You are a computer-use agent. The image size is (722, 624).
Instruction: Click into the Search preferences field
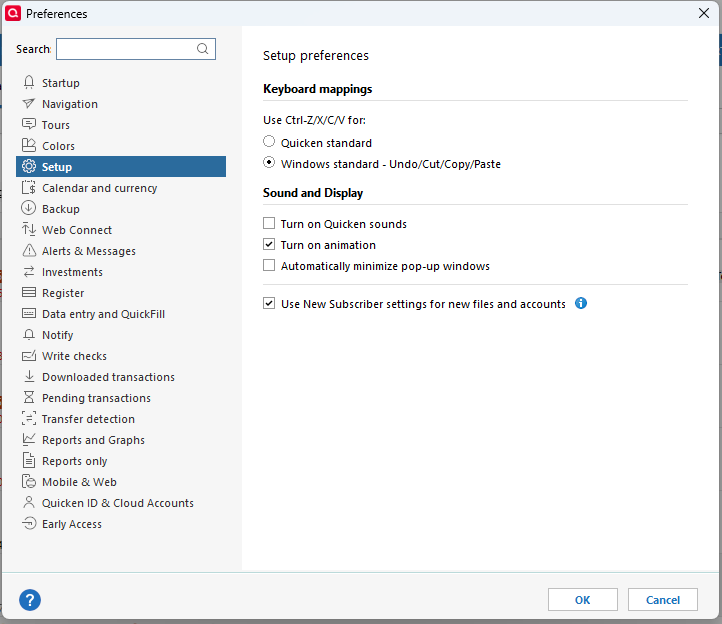point(125,49)
